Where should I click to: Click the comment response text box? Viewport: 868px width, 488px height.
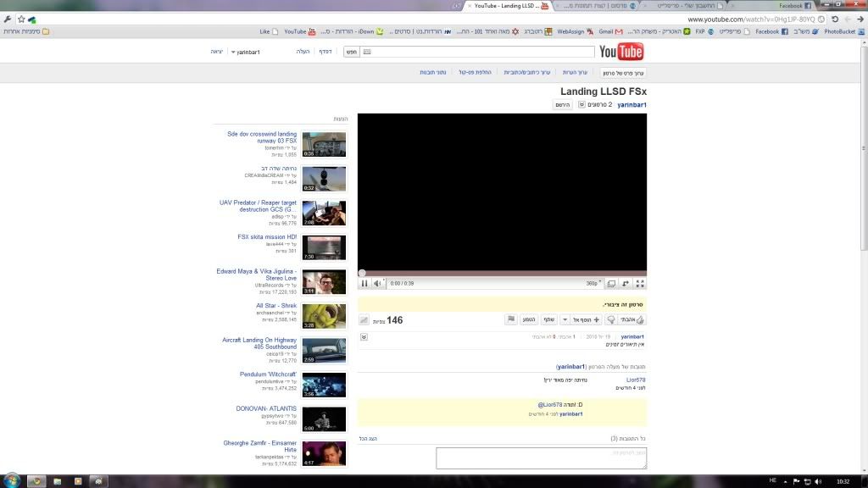pos(542,458)
